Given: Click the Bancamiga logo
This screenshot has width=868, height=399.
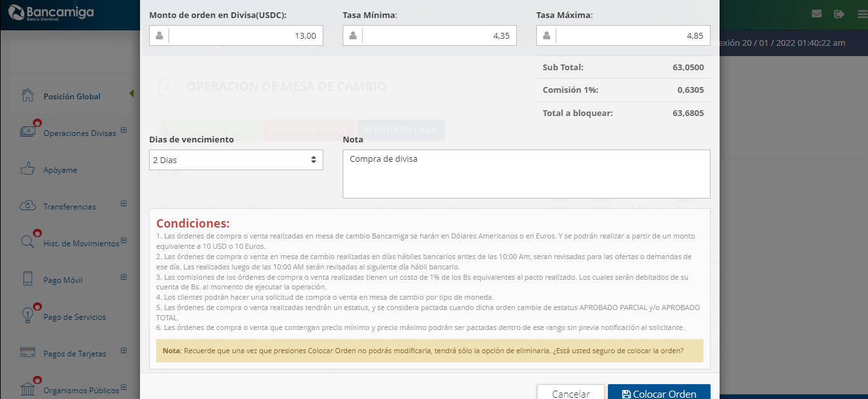Looking at the screenshot, I should pos(52,14).
